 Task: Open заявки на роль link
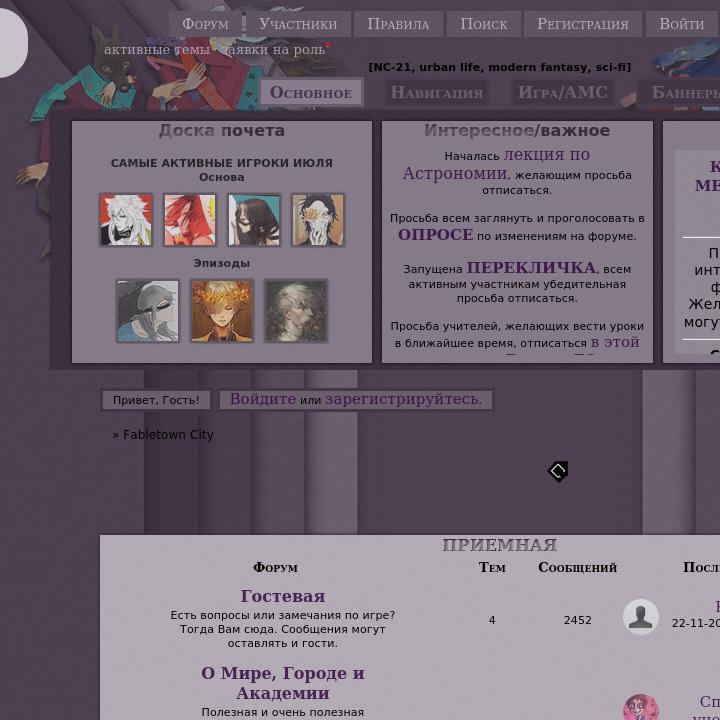coord(274,50)
